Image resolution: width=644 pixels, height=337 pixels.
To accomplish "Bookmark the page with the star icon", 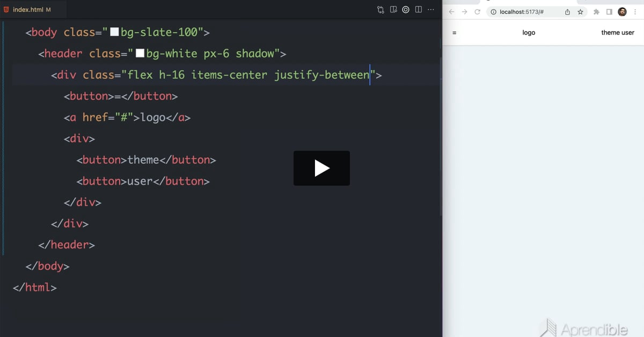I will [x=580, y=12].
